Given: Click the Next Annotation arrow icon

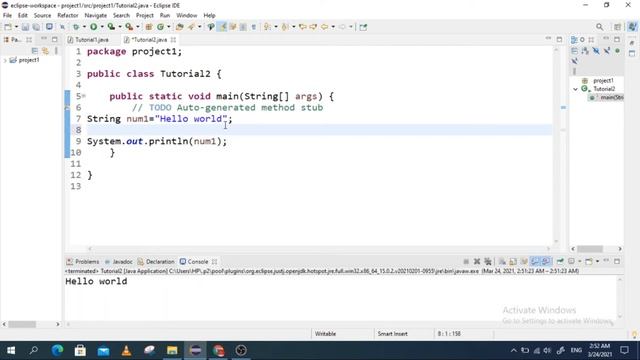Looking at the screenshot, I should click(x=267, y=27).
